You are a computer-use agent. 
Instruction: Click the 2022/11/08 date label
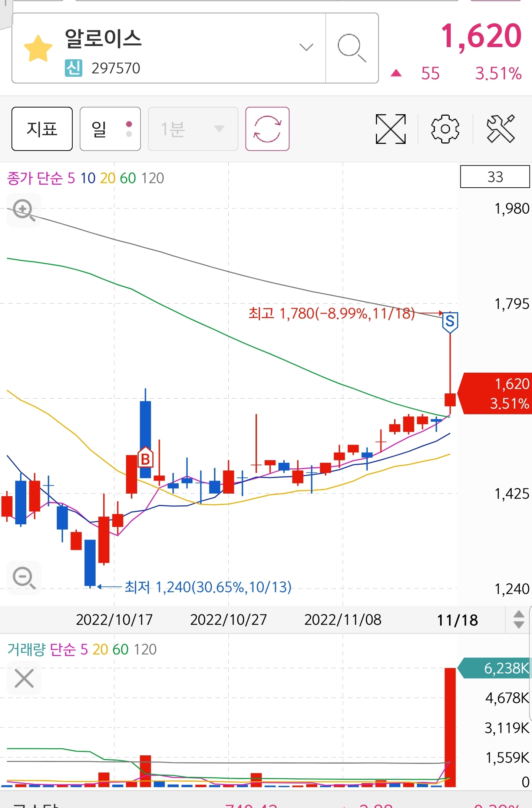[x=343, y=619]
